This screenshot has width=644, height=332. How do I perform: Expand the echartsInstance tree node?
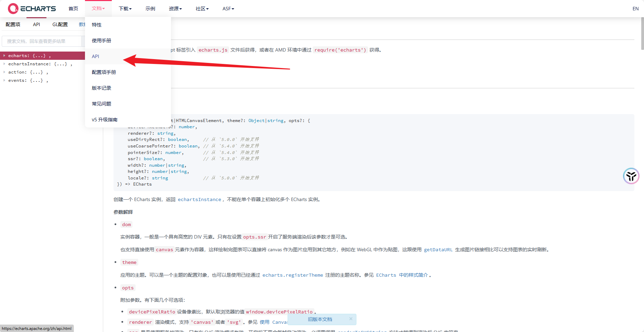click(4, 64)
